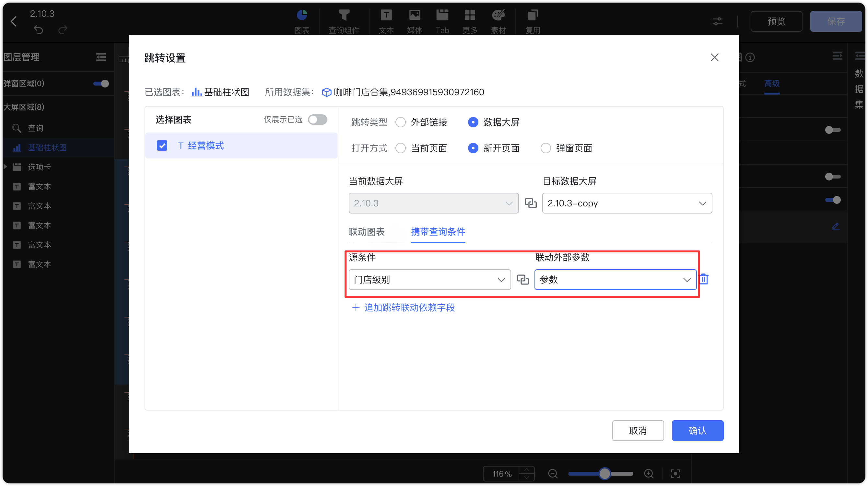
Task: Click the Tab toolbar item
Action: pos(442,22)
